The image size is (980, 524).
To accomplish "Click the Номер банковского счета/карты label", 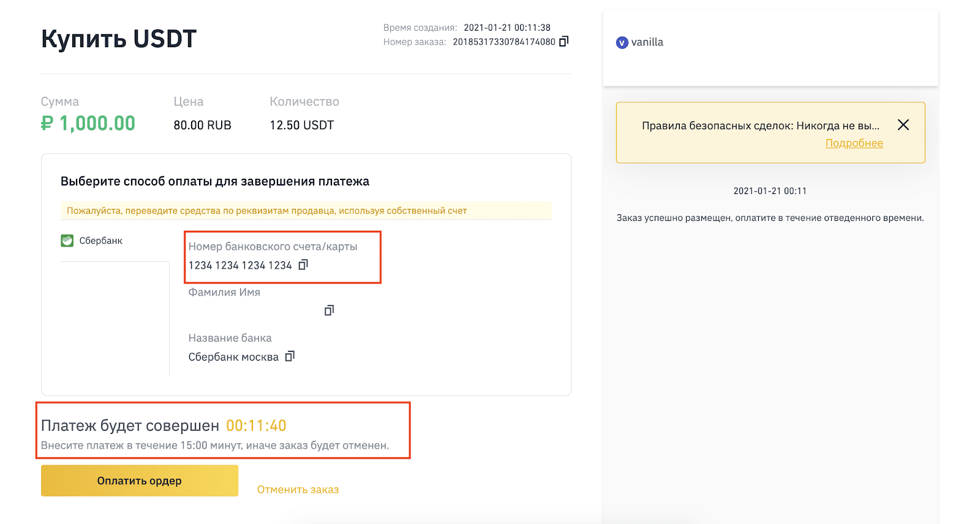I will point(273,247).
